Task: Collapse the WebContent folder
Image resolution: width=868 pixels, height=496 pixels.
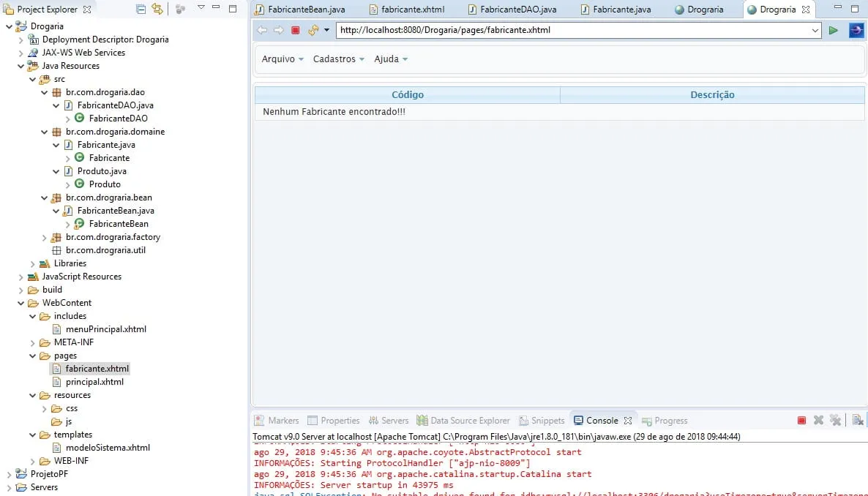Action: pos(21,303)
